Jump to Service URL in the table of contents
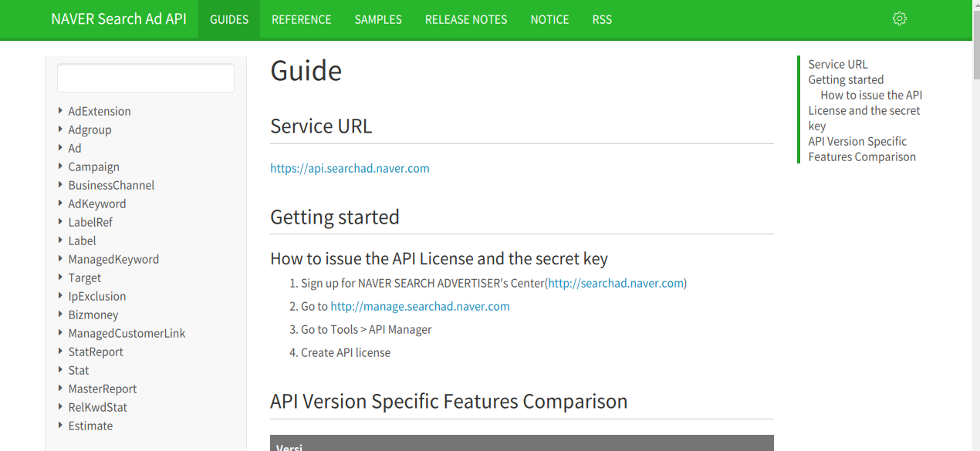 (838, 64)
